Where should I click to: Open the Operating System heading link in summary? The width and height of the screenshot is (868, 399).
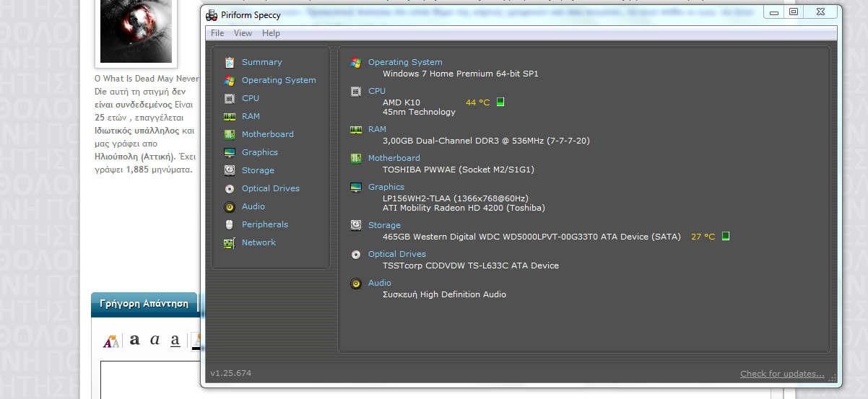405,62
